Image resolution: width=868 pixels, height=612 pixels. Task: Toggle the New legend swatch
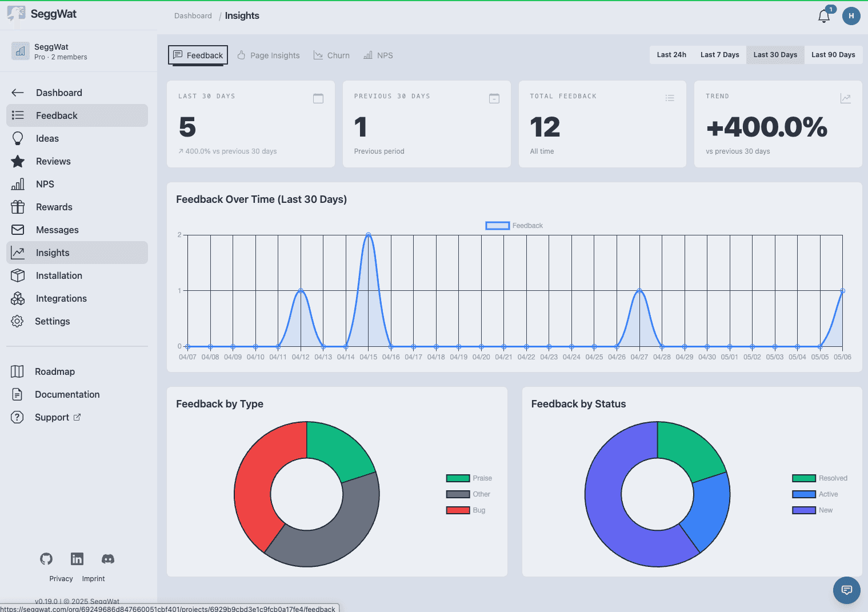coord(804,510)
